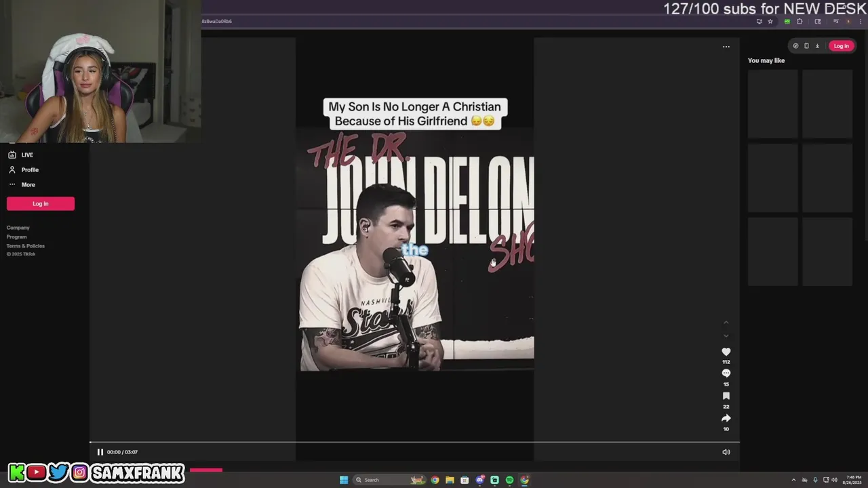Open File Explorer from taskbar
Image resolution: width=868 pixels, height=488 pixels.
click(x=450, y=480)
